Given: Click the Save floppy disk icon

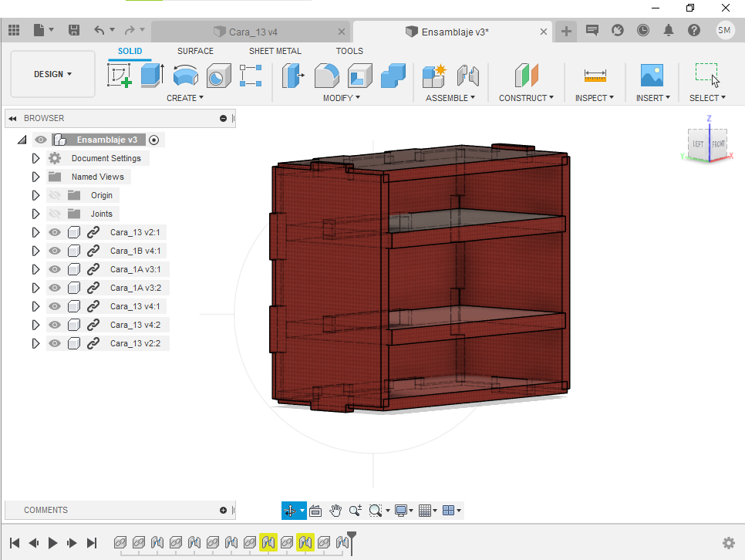Looking at the screenshot, I should pos(73,30).
